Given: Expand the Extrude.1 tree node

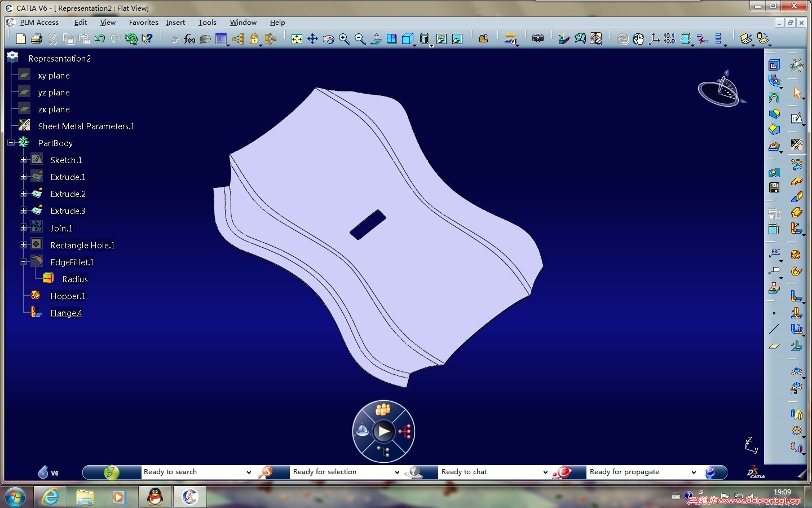Looking at the screenshot, I should [23, 177].
